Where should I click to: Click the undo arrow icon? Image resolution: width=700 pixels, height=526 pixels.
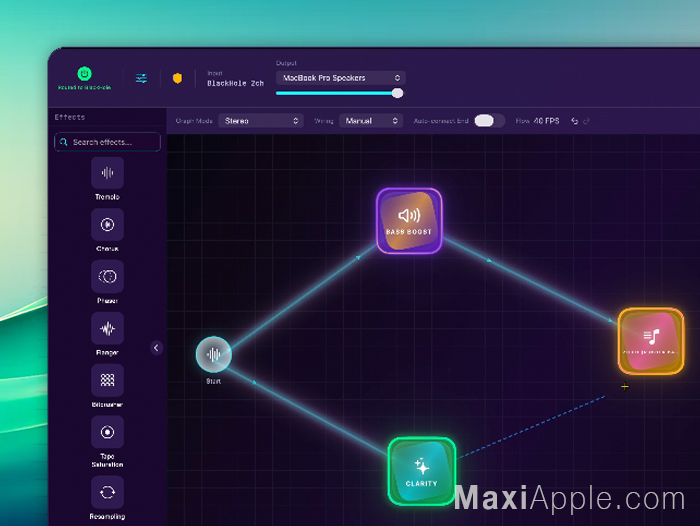click(x=575, y=121)
